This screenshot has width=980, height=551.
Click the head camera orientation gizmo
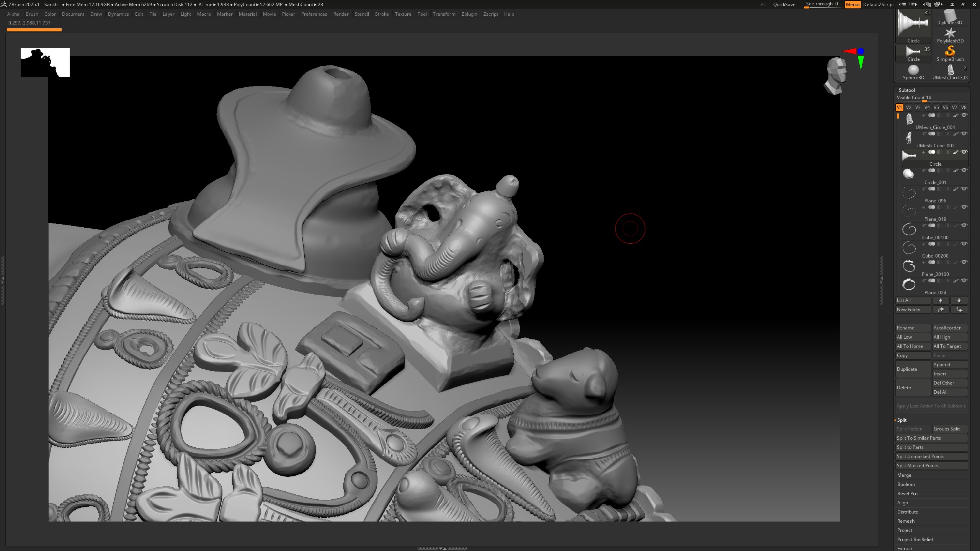tap(836, 76)
